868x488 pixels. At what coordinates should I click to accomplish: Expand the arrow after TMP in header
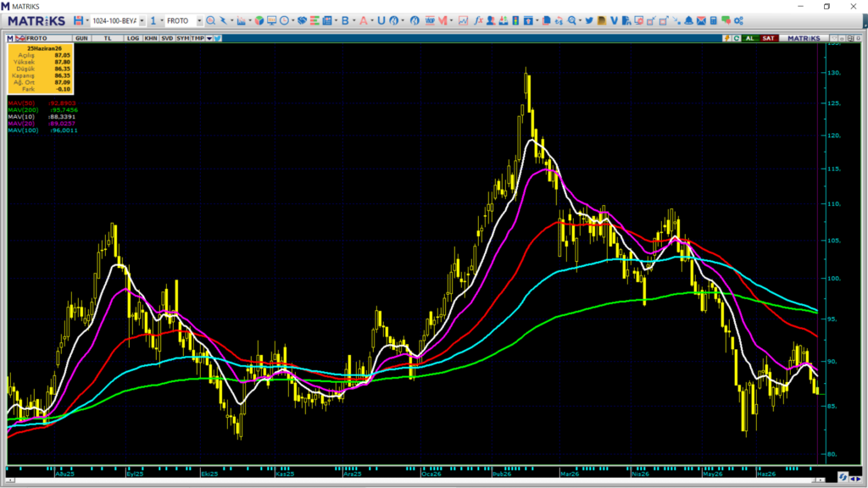click(209, 38)
